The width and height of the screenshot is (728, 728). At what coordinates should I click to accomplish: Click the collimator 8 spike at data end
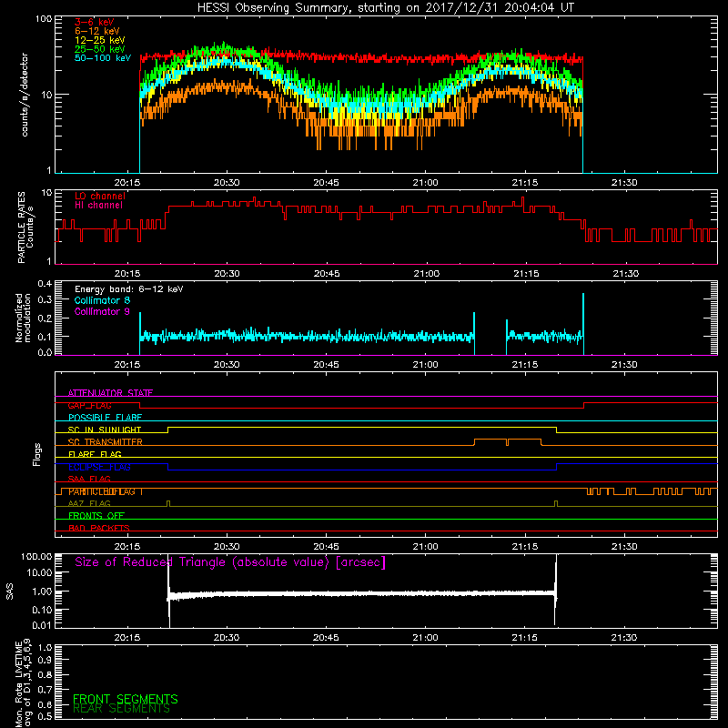(583, 324)
